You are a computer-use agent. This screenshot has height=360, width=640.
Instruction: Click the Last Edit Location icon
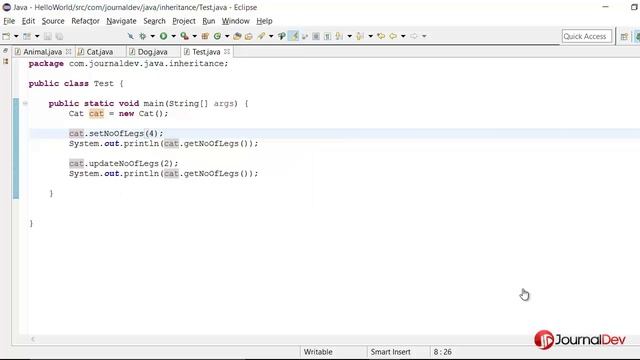(x=381, y=36)
